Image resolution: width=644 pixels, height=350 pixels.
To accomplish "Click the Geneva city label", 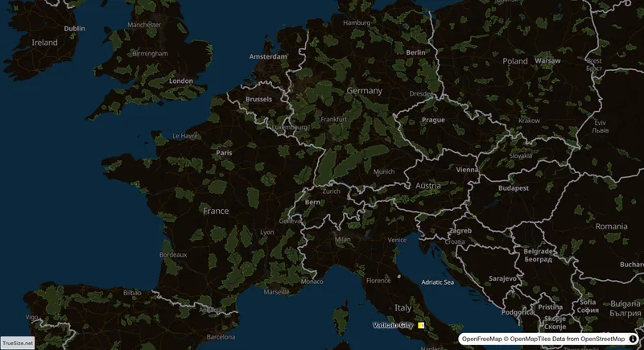I will click(290, 220).
